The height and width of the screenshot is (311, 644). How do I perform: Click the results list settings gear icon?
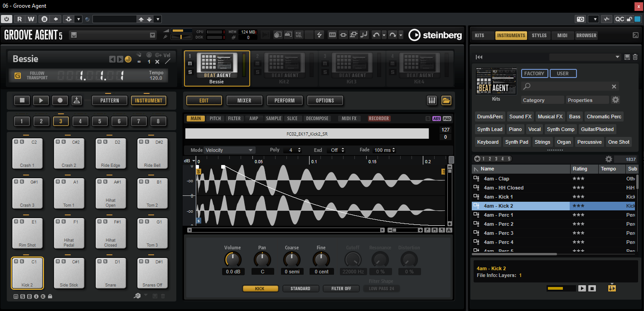(609, 159)
